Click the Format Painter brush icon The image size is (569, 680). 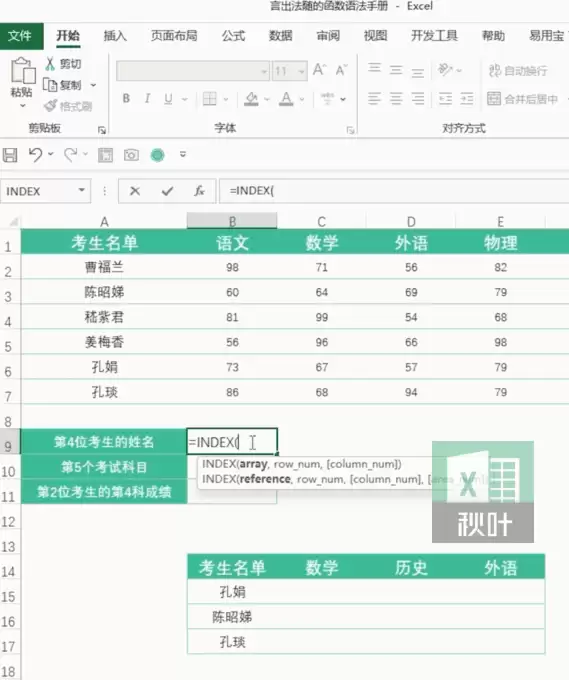51,105
